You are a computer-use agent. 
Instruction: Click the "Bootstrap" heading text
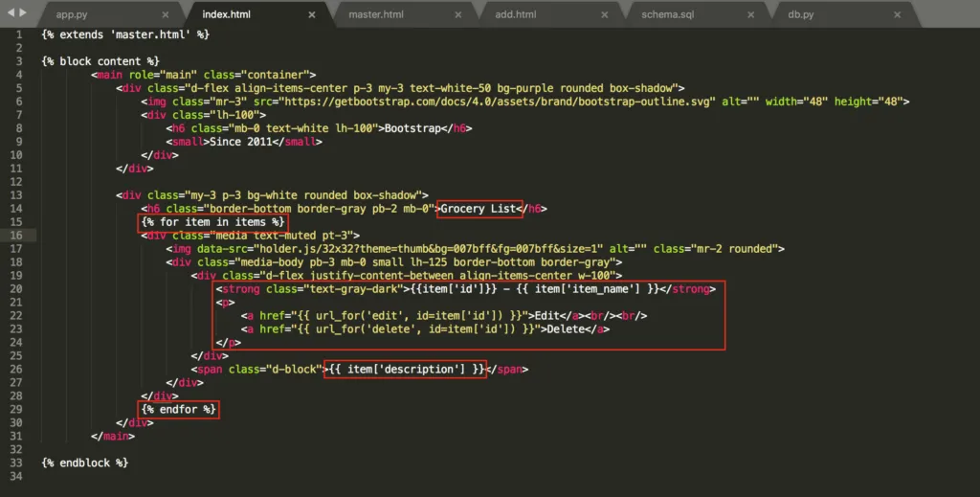click(x=412, y=128)
